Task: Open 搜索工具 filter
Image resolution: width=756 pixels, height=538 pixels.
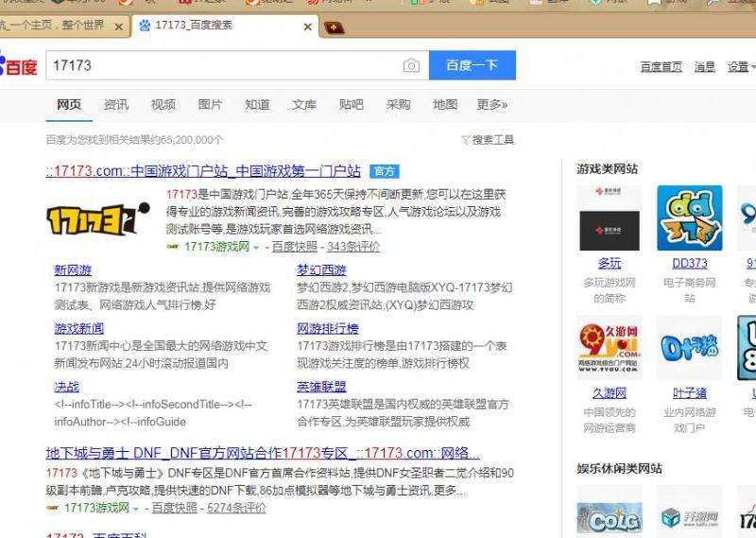Action: click(488, 140)
